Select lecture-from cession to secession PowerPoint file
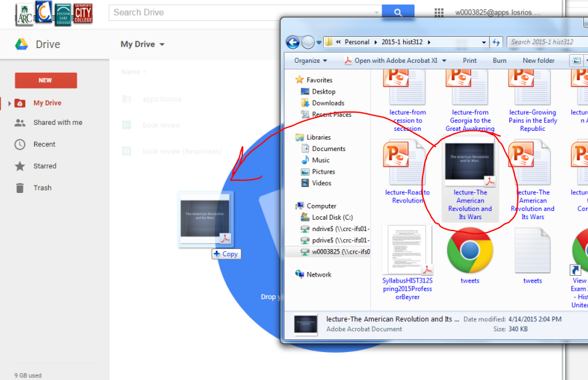This screenshot has width=588, height=380. 407,102
